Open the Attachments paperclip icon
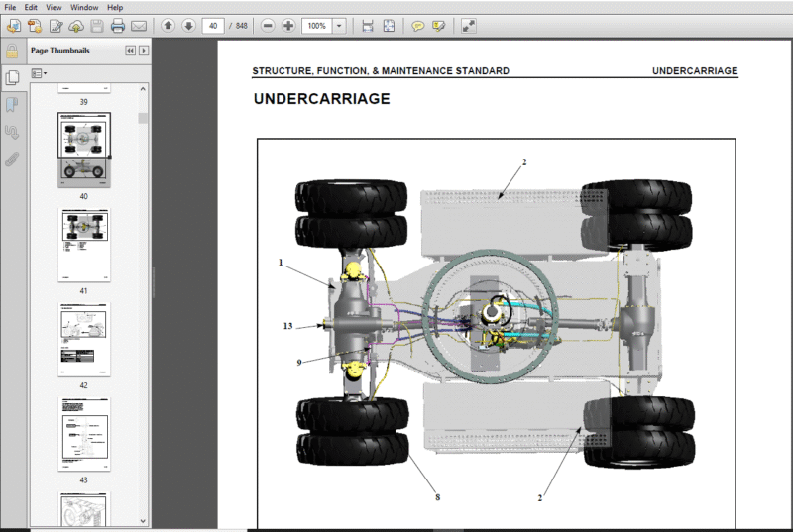793x532 pixels. point(12,160)
